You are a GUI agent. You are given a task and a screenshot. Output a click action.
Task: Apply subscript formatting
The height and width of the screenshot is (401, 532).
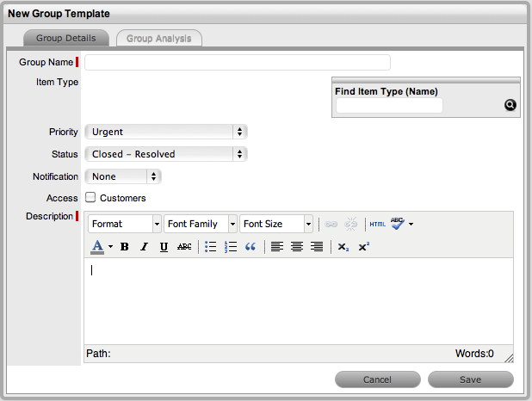343,247
